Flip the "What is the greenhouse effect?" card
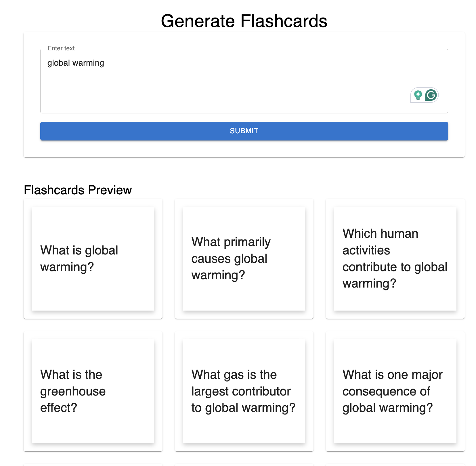The image size is (476, 466). coord(93,391)
